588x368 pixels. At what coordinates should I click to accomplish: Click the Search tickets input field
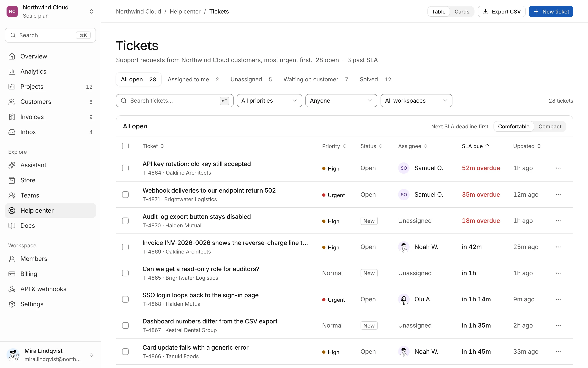point(174,101)
